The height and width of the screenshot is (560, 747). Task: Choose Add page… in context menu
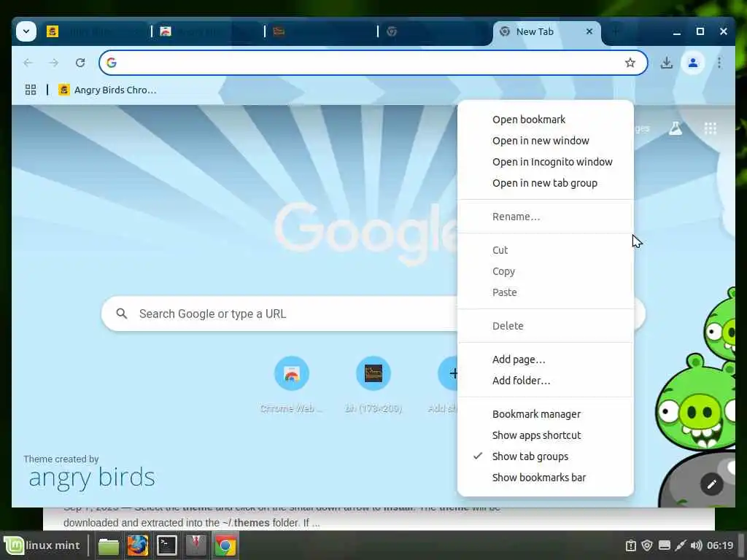[x=545, y=359]
